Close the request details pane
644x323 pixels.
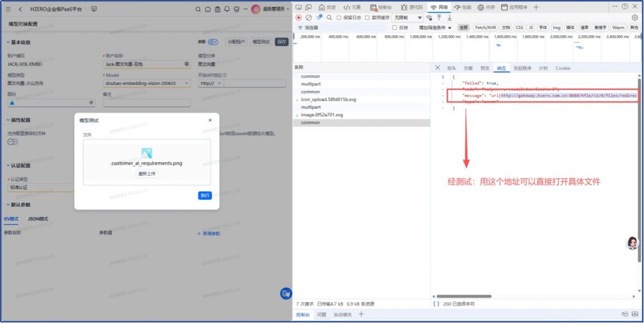[438, 68]
